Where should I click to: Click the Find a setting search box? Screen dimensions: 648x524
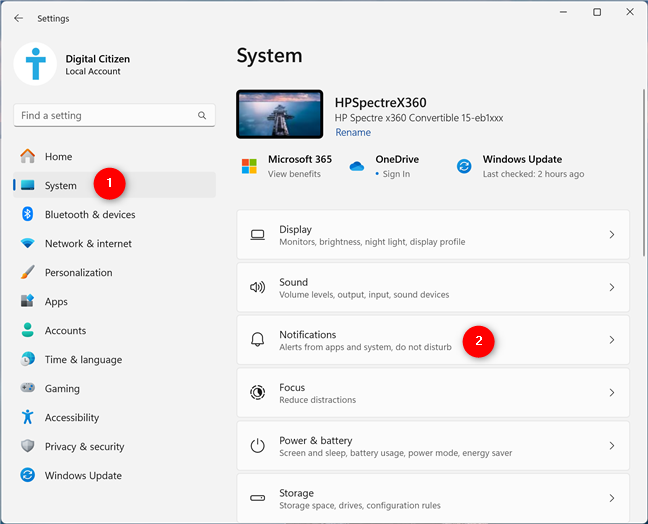(114, 115)
